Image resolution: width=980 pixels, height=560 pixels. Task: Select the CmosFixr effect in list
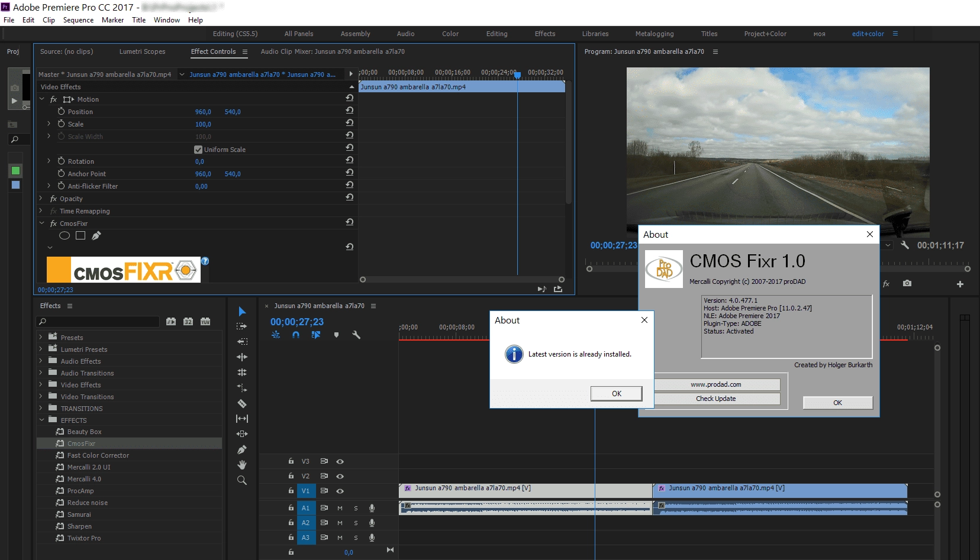pyautogui.click(x=129, y=444)
